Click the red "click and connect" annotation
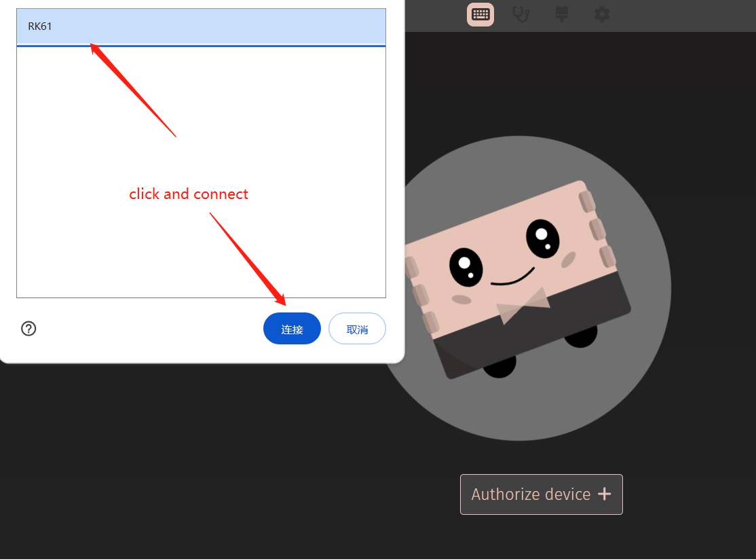 (x=189, y=194)
